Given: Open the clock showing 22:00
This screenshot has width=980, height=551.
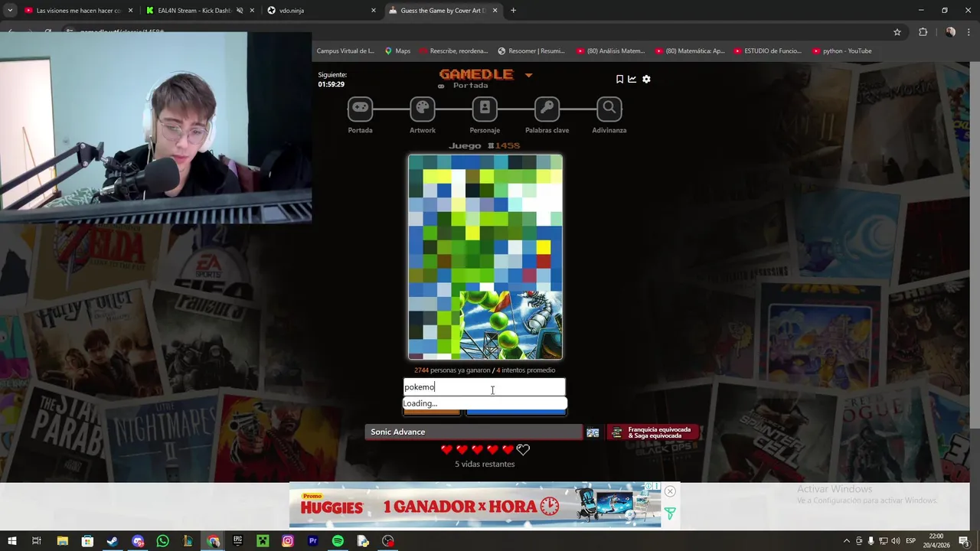Looking at the screenshot, I should click(x=936, y=541).
